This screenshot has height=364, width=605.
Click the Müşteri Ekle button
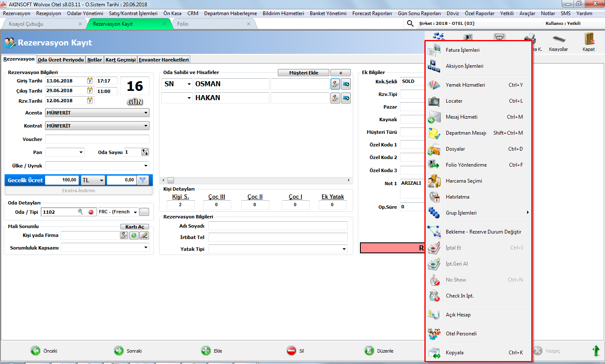coord(304,73)
